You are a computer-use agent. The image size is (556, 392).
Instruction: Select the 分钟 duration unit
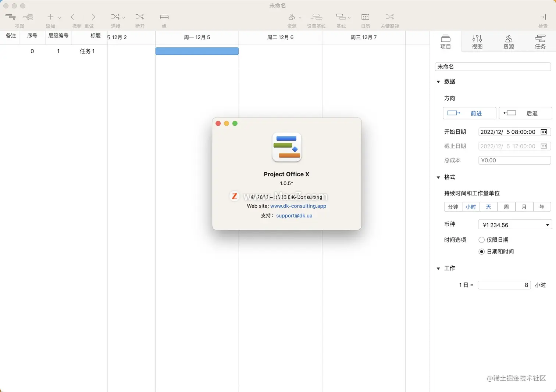(x=453, y=207)
